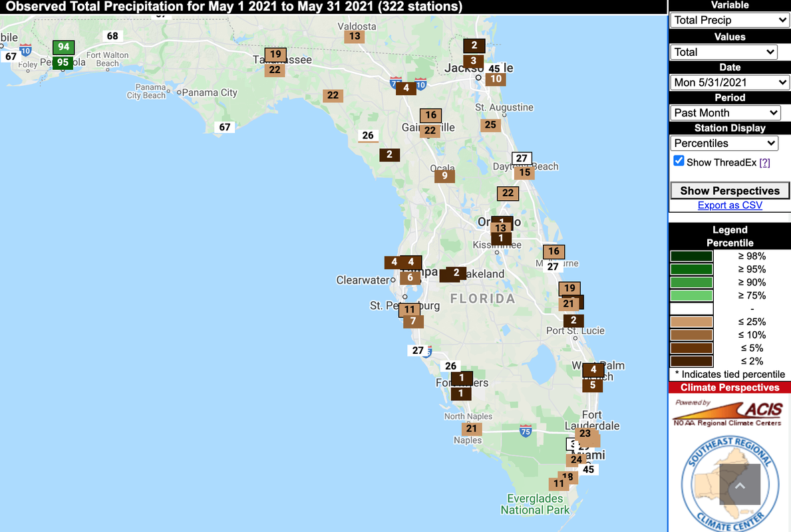Click the 4 station marker near I-10 junction
Viewport: 791px width, 532px height.
click(406, 88)
